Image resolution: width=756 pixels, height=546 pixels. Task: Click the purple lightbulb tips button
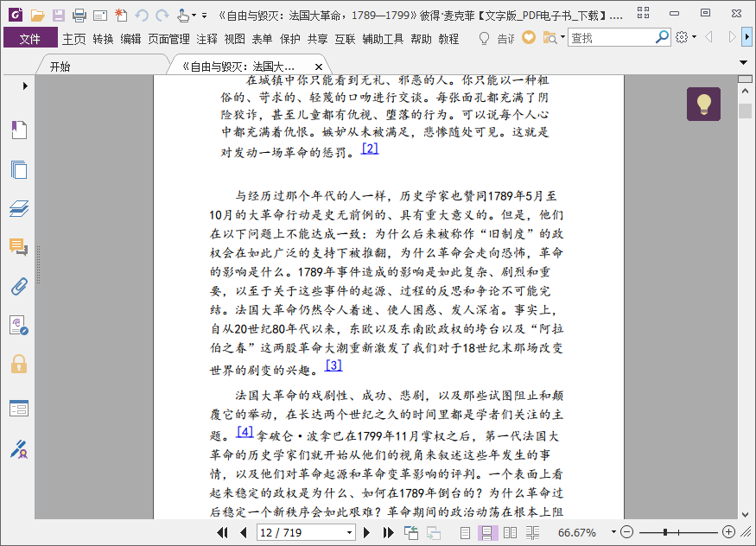(704, 104)
